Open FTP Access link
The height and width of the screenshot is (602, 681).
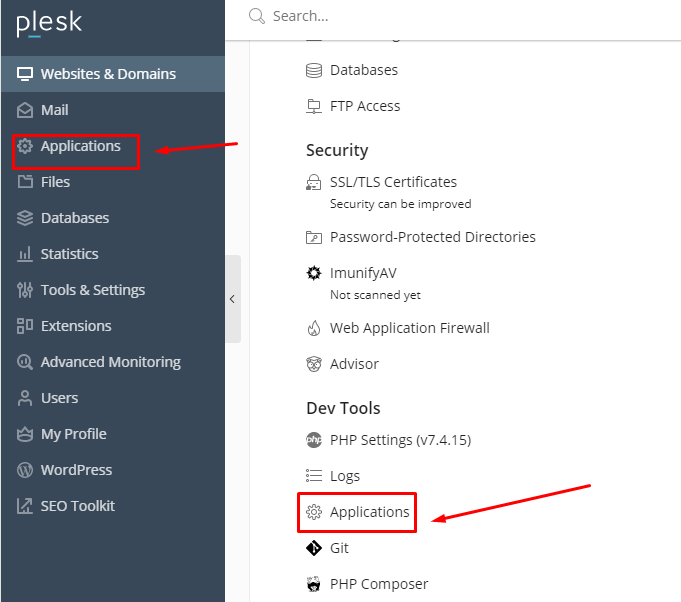point(365,106)
